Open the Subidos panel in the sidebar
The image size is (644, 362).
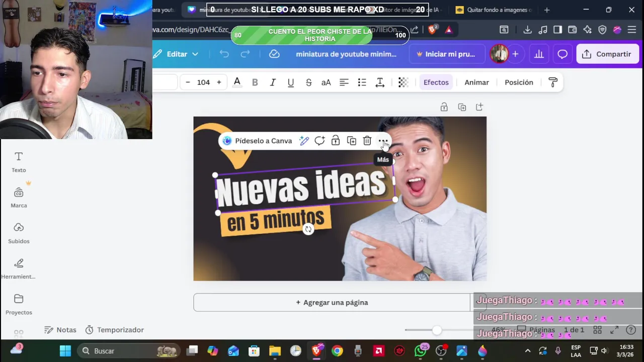point(19,234)
